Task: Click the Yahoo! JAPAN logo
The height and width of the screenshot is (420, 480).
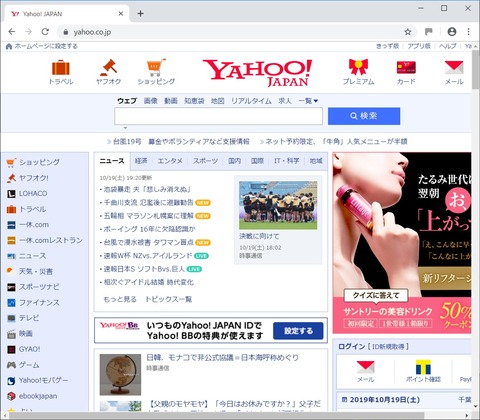Action: pos(257,73)
